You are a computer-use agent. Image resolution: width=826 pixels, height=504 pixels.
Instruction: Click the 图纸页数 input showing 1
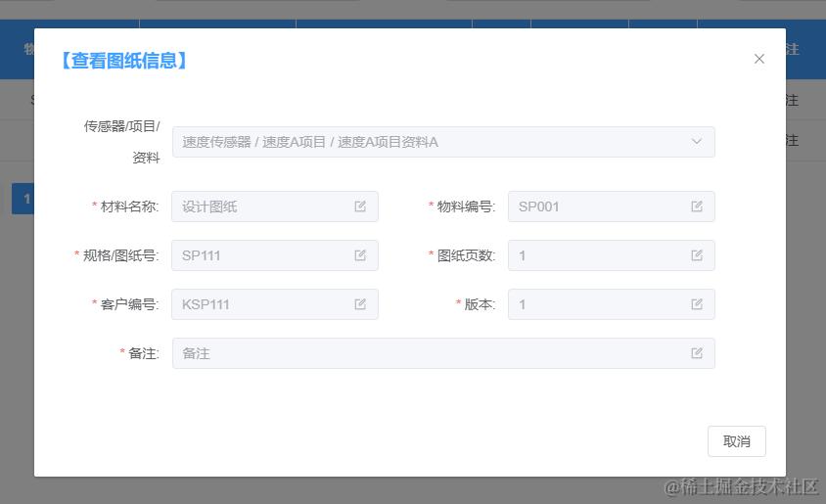click(x=611, y=255)
